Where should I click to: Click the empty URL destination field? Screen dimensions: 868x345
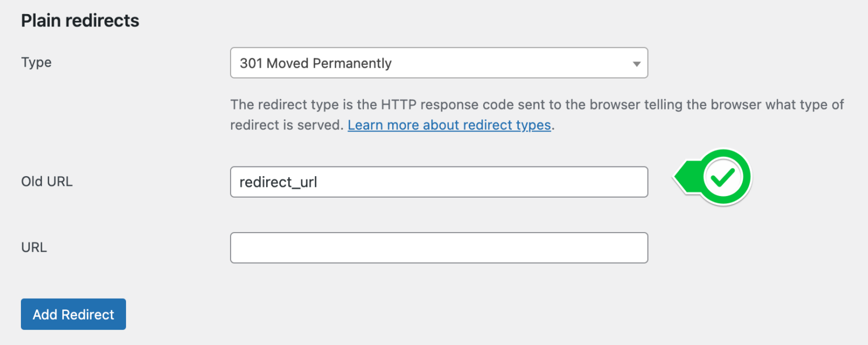coord(439,247)
